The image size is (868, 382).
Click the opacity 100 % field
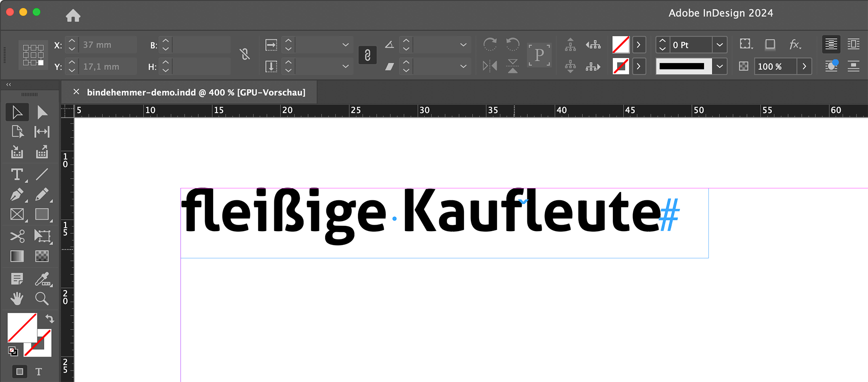(775, 66)
